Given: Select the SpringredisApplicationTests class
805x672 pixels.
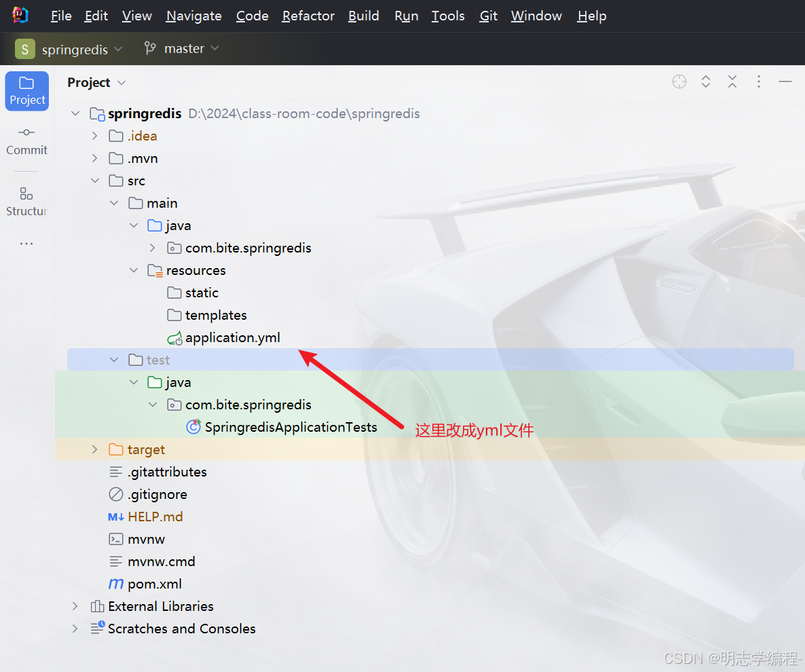Looking at the screenshot, I should tap(291, 427).
